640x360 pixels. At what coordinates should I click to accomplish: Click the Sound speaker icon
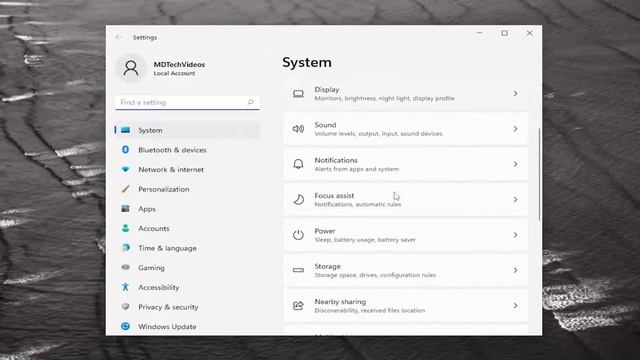pyautogui.click(x=298, y=129)
